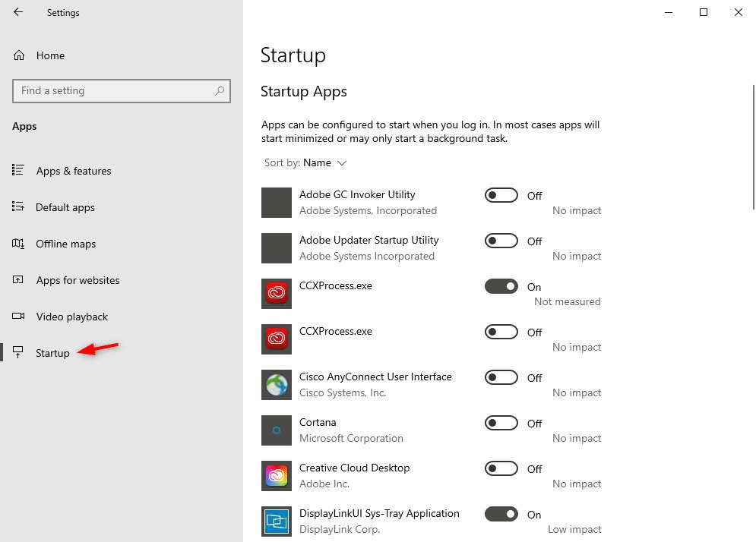
Task: Click the Cortana circle icon
Action: click(277, 430)
